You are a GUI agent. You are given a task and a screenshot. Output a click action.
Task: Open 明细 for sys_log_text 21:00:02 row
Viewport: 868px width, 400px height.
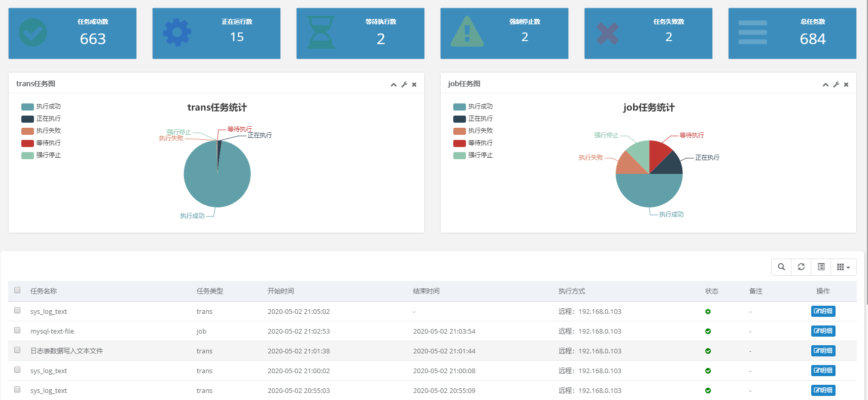[x=823, y=371]
